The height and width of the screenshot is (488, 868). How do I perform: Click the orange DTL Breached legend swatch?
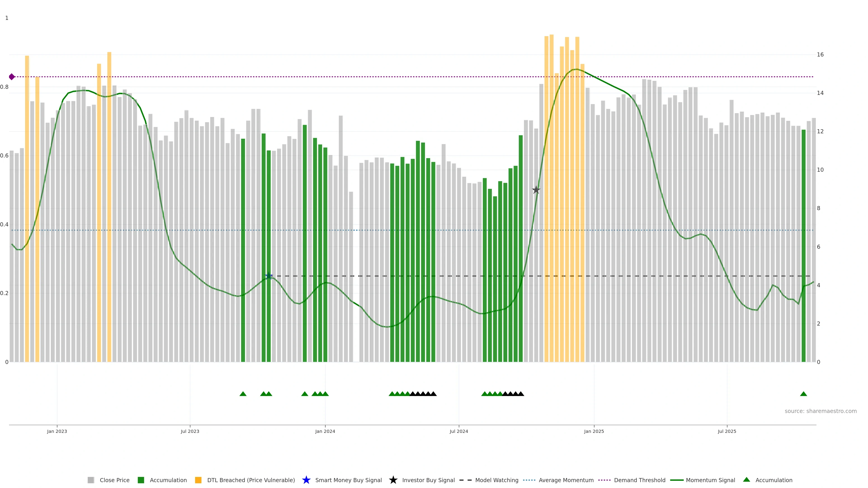coord(198,480)
